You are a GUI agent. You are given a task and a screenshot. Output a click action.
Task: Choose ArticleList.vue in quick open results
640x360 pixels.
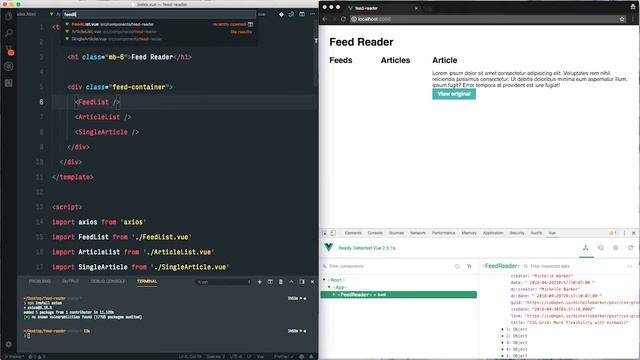[x=159, y=32]
